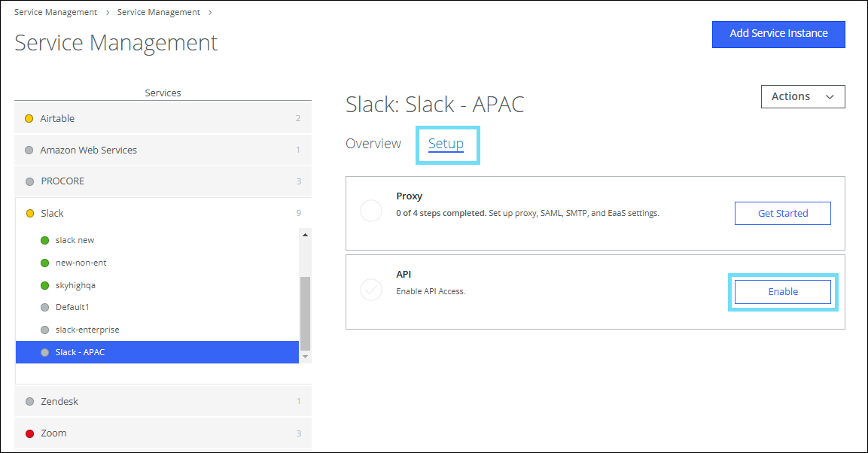Select the Slack - APAC instance
The width and height of the screenshot is (868, 453).
coord(157,351)
